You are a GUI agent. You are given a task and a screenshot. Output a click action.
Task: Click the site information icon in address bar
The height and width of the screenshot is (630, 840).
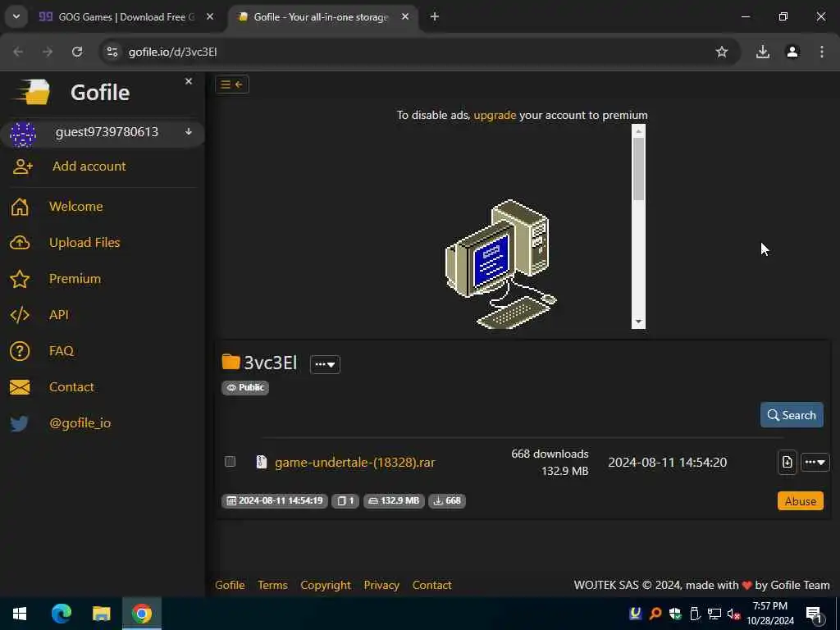[112, 52]
